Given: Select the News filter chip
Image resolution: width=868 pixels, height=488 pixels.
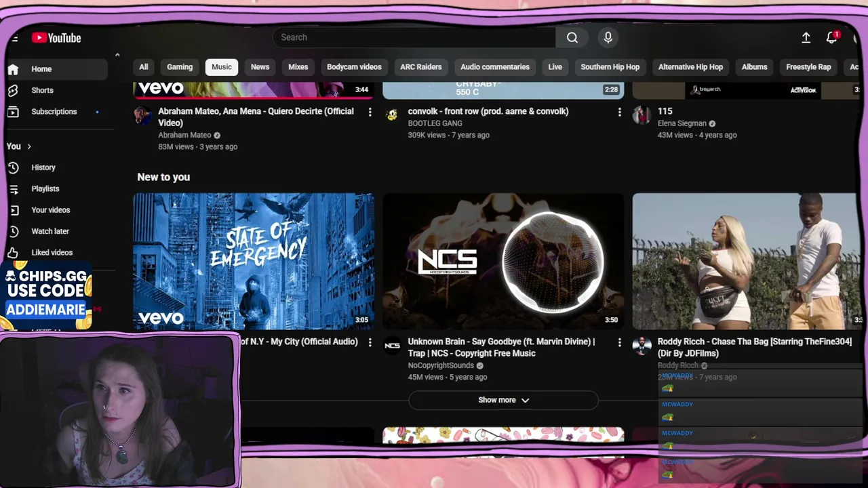Looking at the screenshot, I should pyautogui.click(x=260, y=67).
